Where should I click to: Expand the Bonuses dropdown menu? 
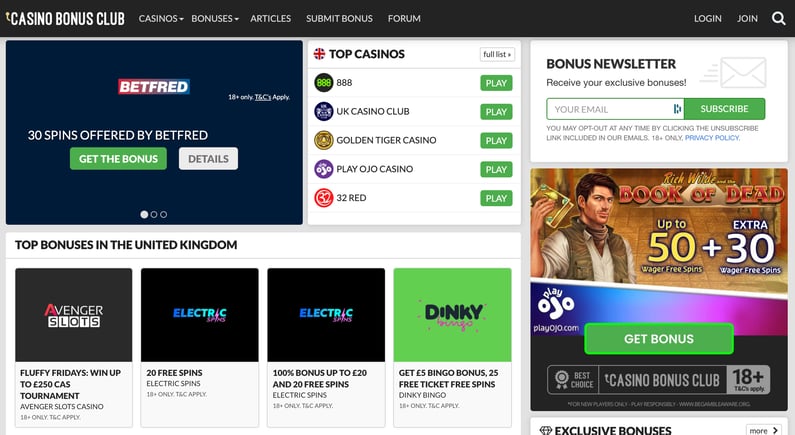tap(214, 18)
